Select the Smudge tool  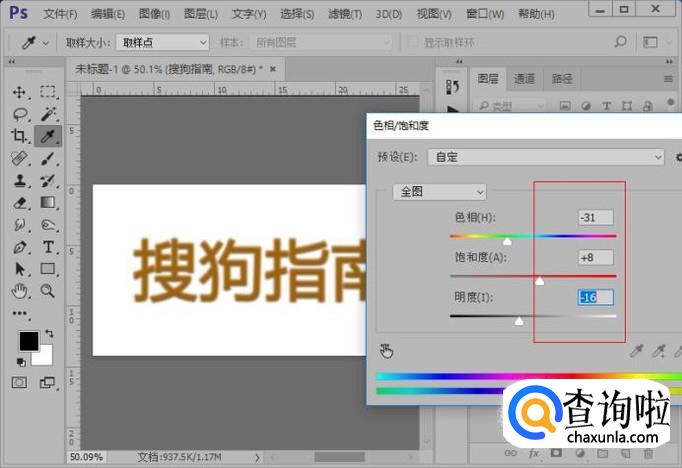(20, 225)
